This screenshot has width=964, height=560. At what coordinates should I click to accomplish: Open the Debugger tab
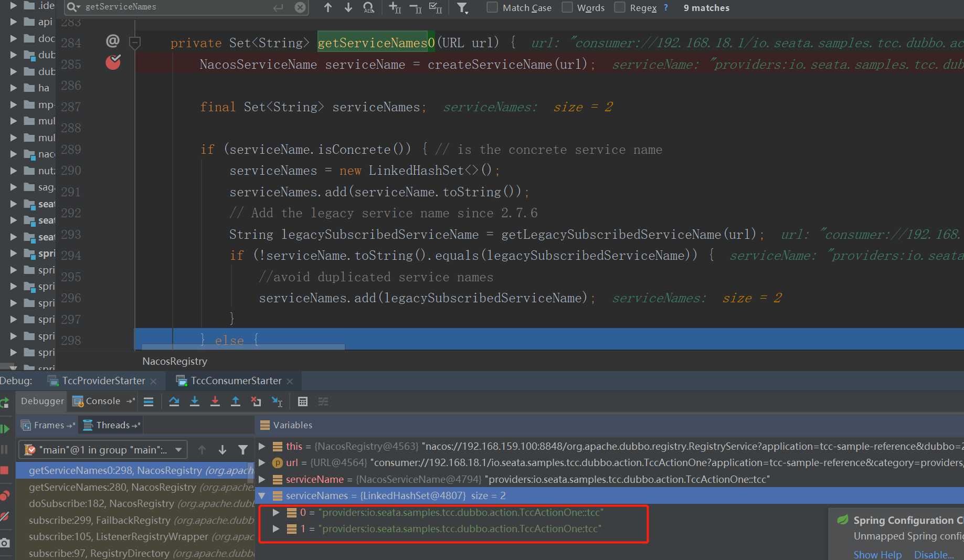point(43,401)
